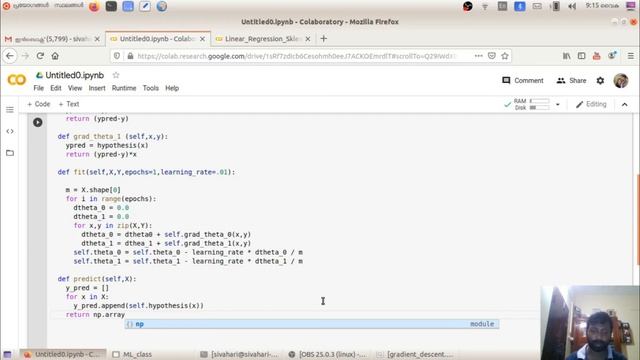Star the Untitled0.ipynb notebook

point(116,75)
